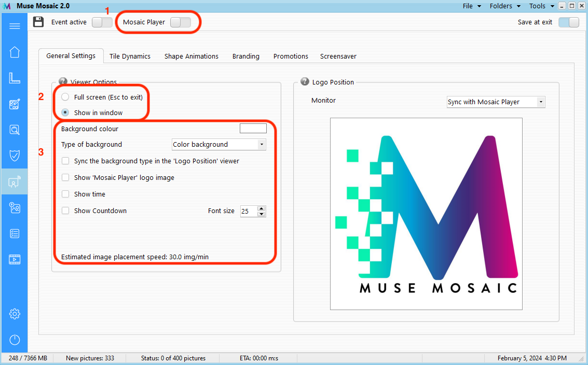
Task: Open settings gear in sidebar
Action: [15, 314]
